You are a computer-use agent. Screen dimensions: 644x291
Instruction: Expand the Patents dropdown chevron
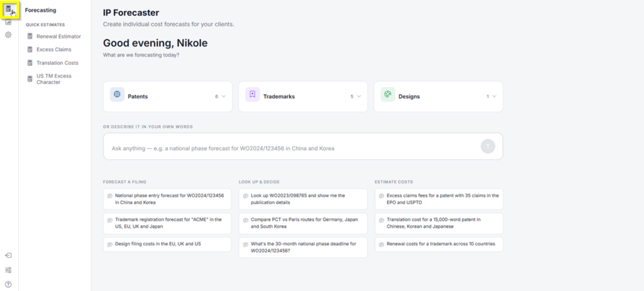point(224,96)
